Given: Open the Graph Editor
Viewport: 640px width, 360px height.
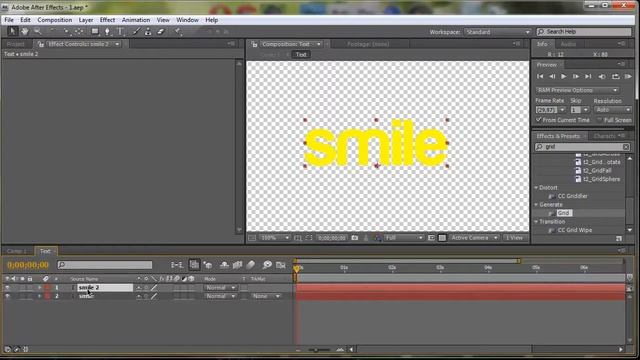Looking at the screenshot, I should (x=280, y=265).
